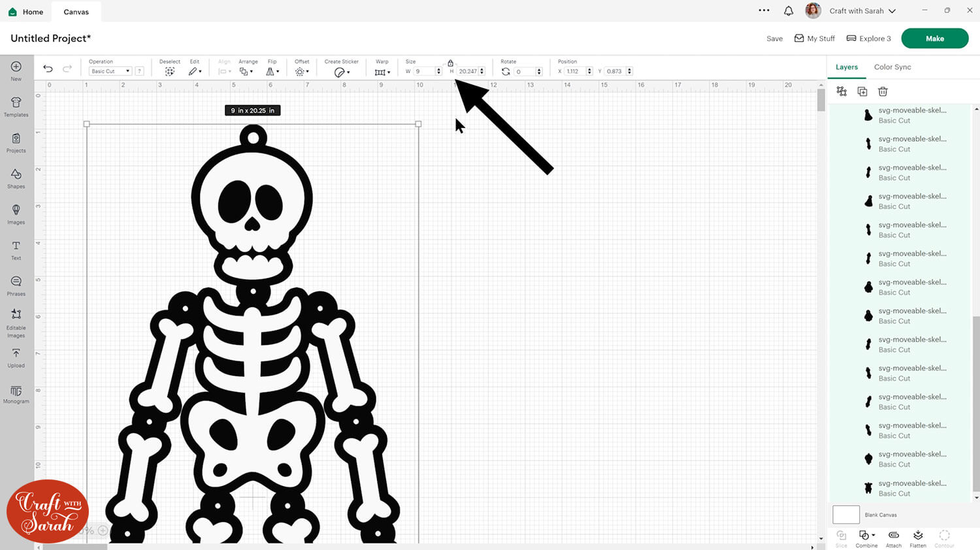Open the Shapes panel
This screenshot has height=550, width=980.
15,177
